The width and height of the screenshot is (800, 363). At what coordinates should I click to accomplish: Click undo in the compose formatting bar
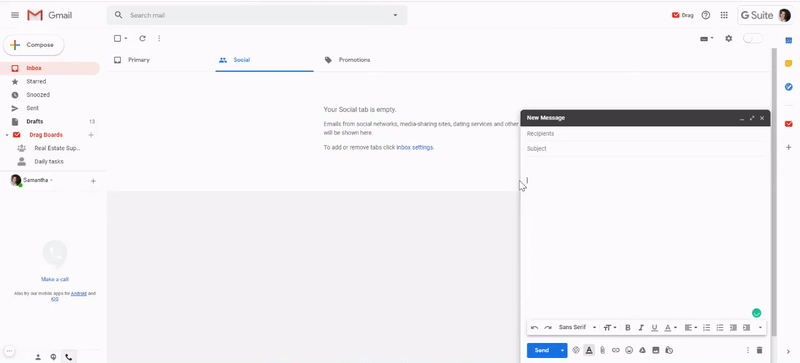coord(534,328)
